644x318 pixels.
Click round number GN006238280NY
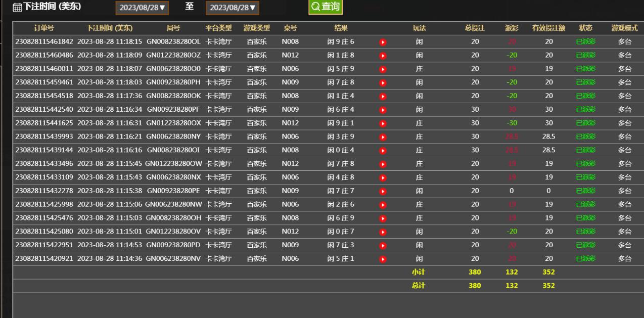click(x=173, y=137)
